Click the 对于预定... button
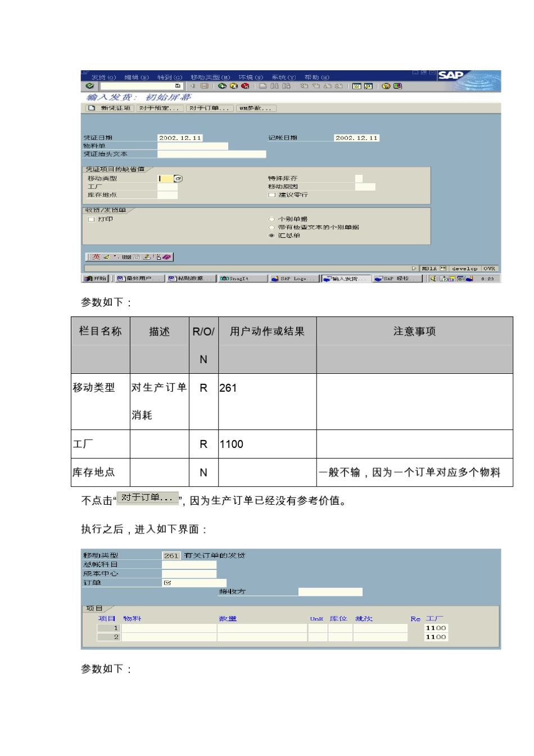The width and height of the screenshot is (534, 756). tap(159, 108)
